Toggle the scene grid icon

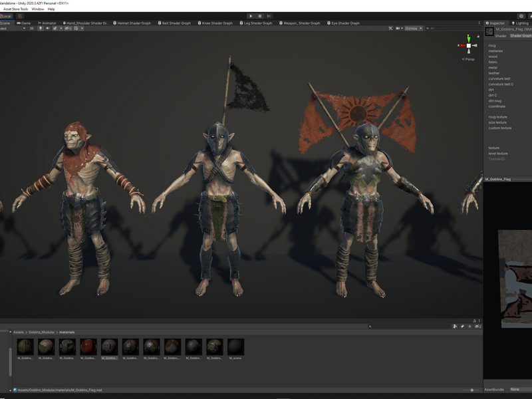tap(76, 29)
